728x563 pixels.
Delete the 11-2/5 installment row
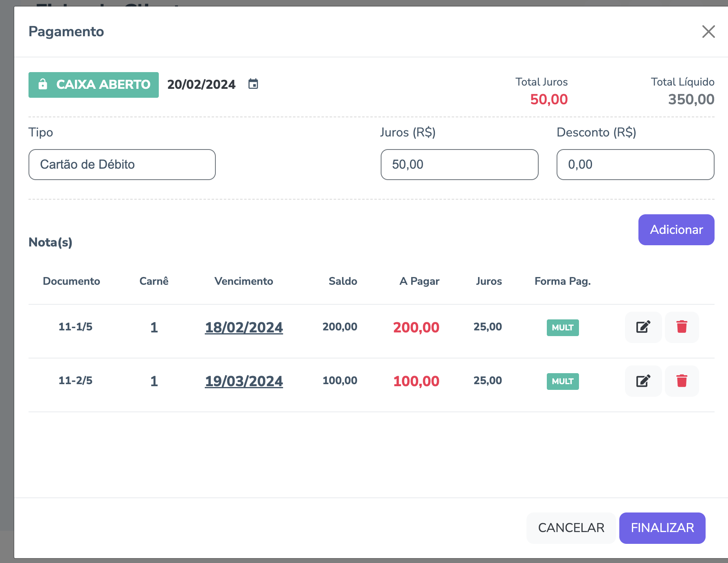(682, 381)
